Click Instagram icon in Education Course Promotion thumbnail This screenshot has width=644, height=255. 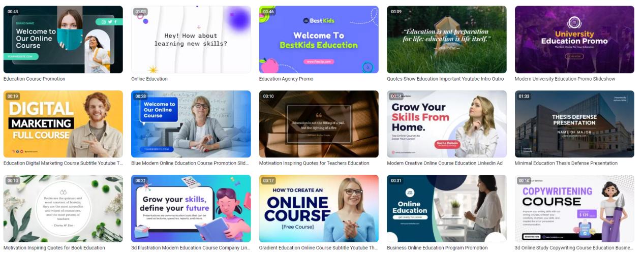pos(104,22)
